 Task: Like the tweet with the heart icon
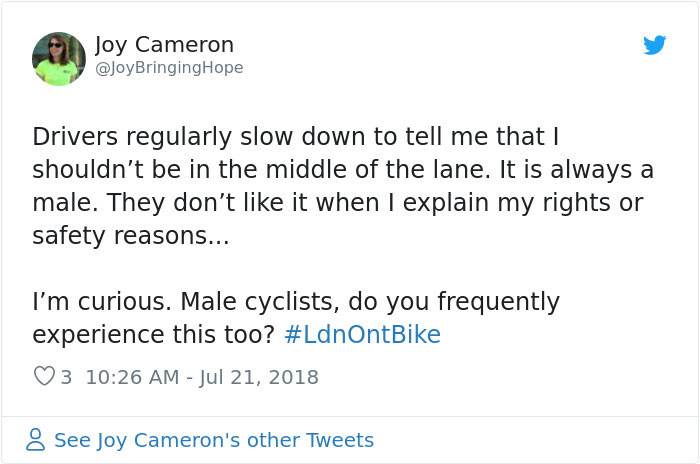[44, 377]
